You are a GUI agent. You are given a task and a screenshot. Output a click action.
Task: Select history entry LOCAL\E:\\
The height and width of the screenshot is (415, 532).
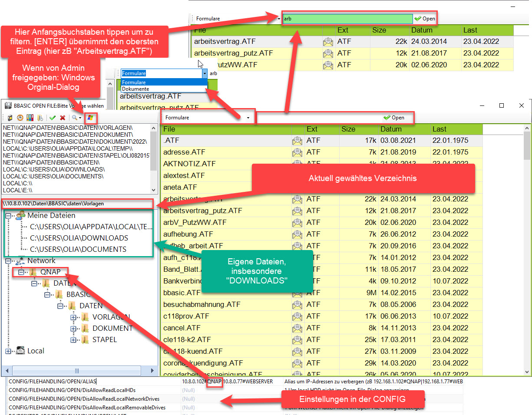coord(17,190)
